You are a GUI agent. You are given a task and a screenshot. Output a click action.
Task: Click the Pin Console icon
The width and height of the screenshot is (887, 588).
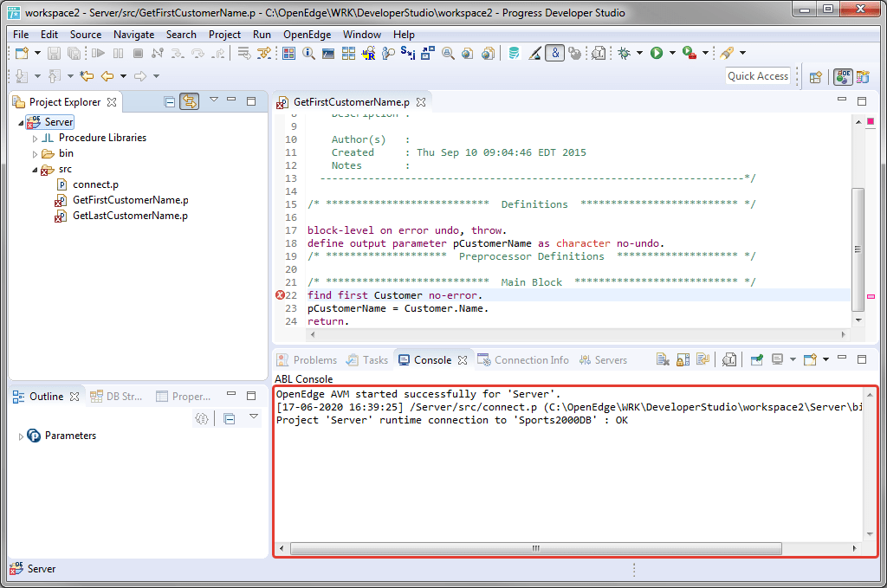coord(756,359)
